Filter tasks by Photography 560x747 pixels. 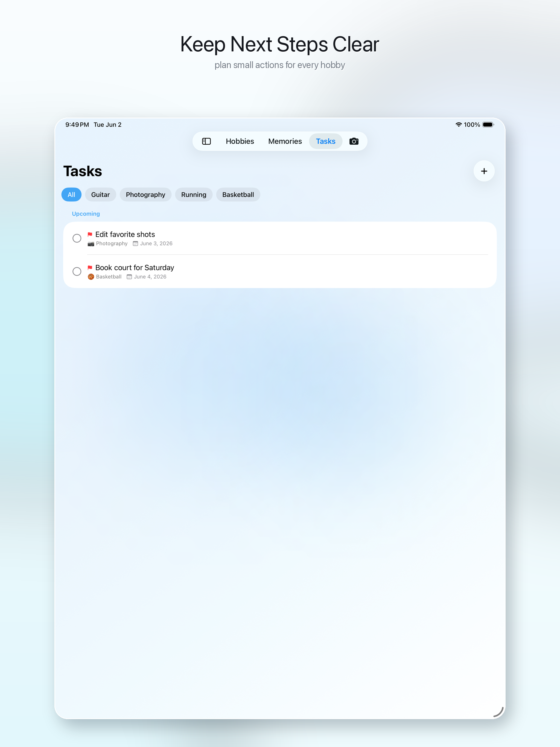tap(145, 194)
